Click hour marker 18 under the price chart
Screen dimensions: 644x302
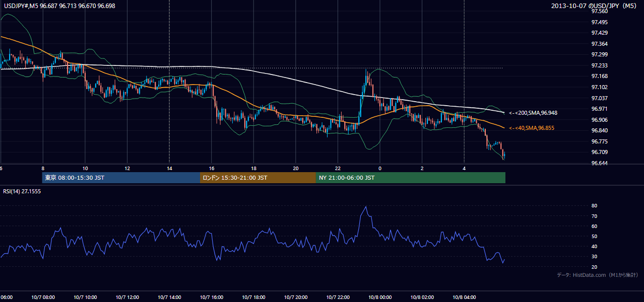[x=253, y=169]
